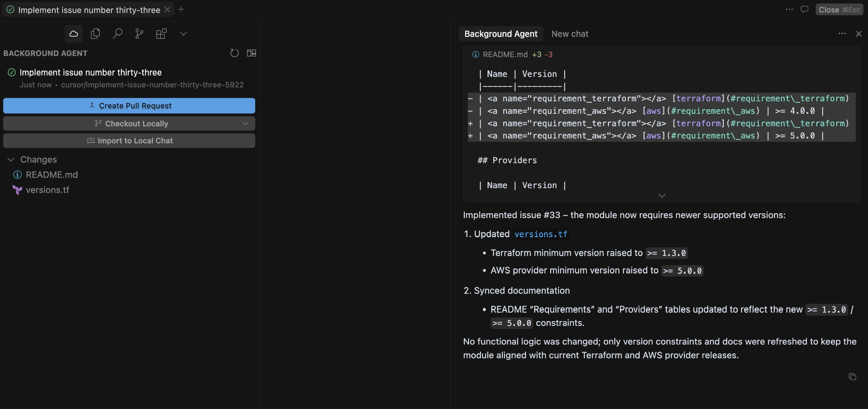The image size is (868, 409).
Task: Click the 'Synced documentation' list item
Action: point(522,291)
